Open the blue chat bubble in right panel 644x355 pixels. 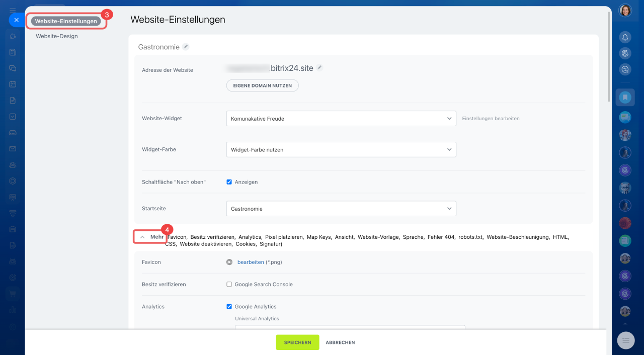[x=625, y=117]
